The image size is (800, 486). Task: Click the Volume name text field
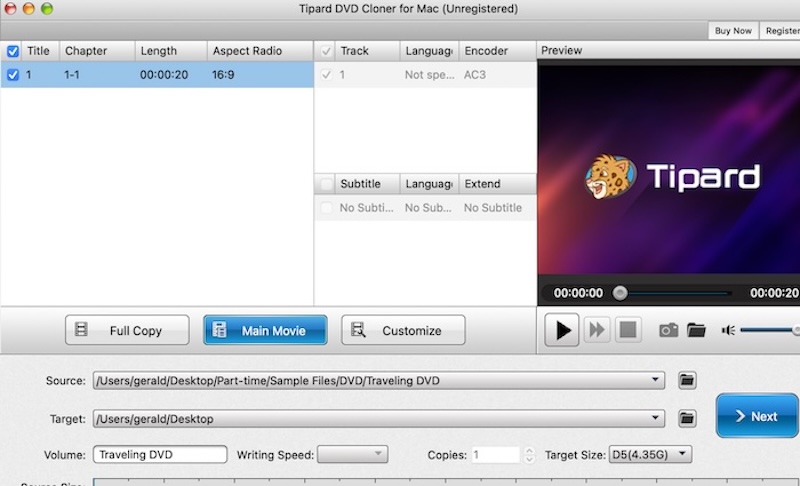coord(160,454)
